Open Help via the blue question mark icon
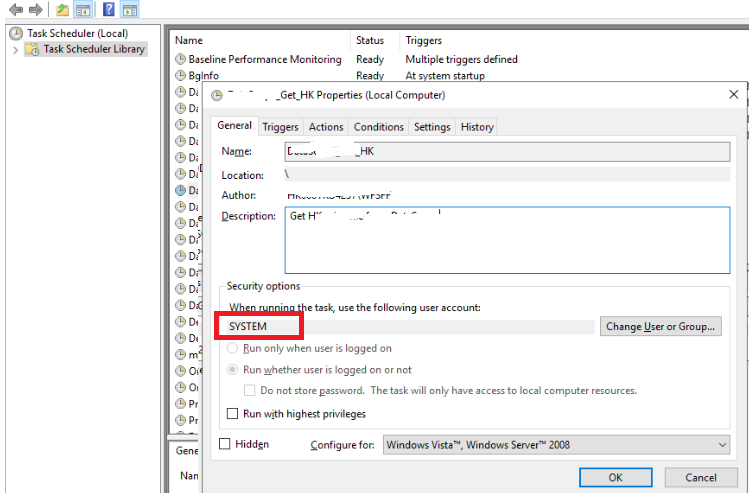 coord(108,10)
